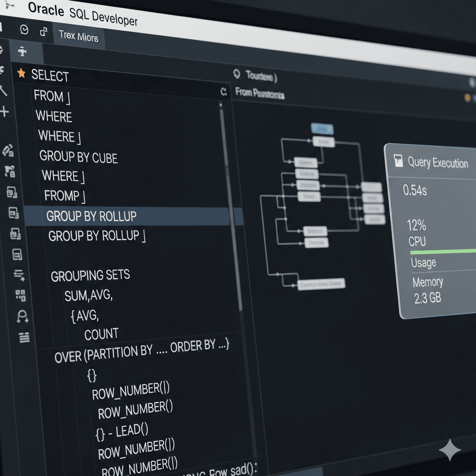Click the lines-with-plus add filter sidebar icon
This screenshot has width=476, height=476.
tap(19, 275)
